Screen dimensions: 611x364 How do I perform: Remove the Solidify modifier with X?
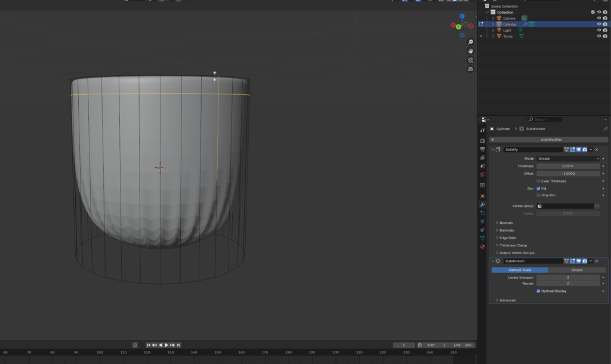tap(597, 149)
